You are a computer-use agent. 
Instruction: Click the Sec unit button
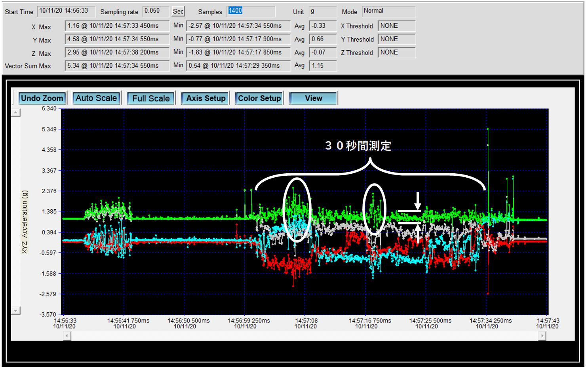click(178, 11)
